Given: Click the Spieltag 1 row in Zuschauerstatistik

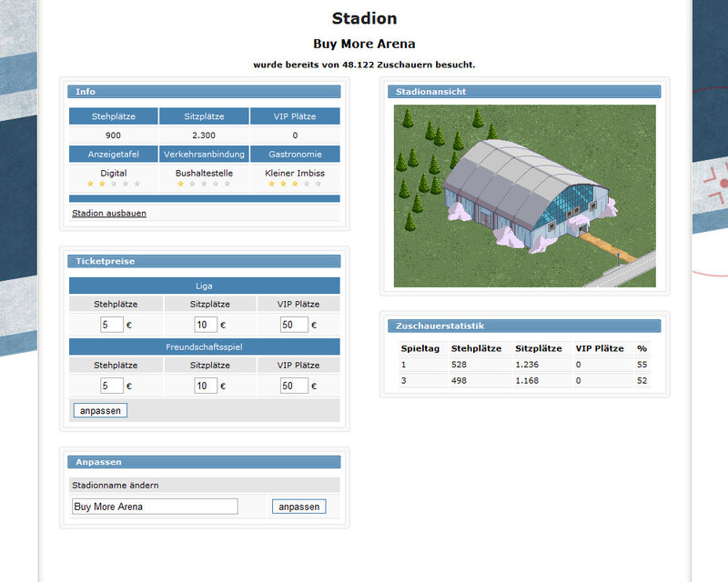Looking at the screenshot, I should pos(525,365).
